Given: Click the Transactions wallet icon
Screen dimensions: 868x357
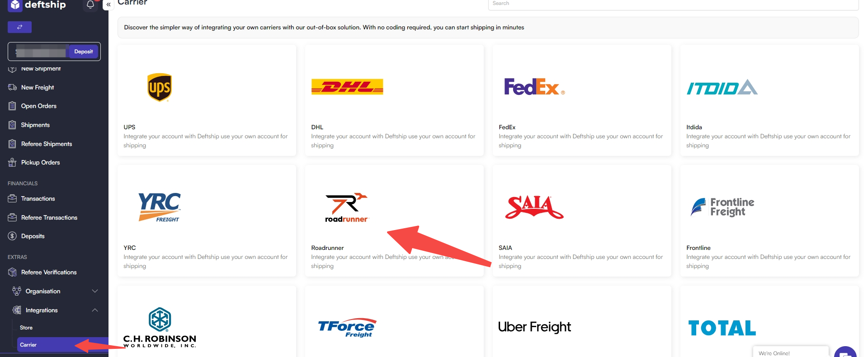Looking at the screenshot, I should coord(12,198).
